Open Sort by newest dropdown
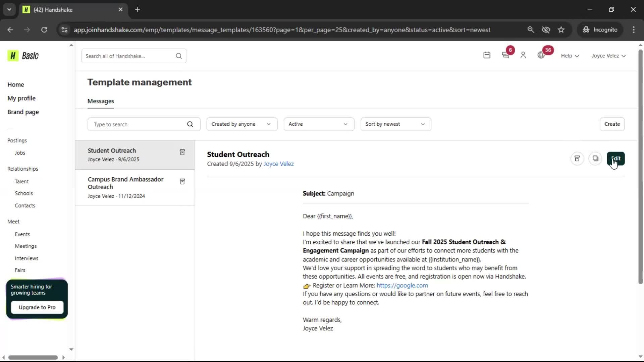This screenshot has height=362, width=644. (x=396, y=124)
